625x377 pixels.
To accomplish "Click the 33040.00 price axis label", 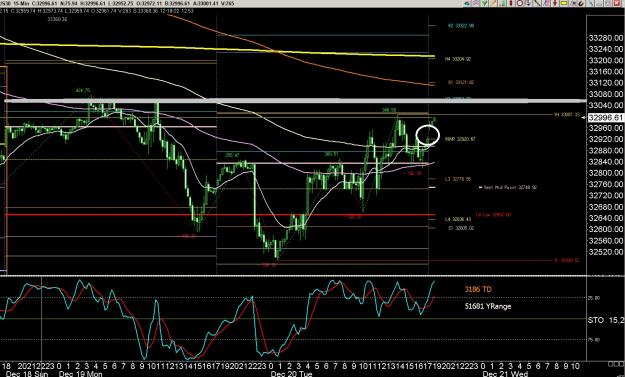I will [x=605, y=106].
